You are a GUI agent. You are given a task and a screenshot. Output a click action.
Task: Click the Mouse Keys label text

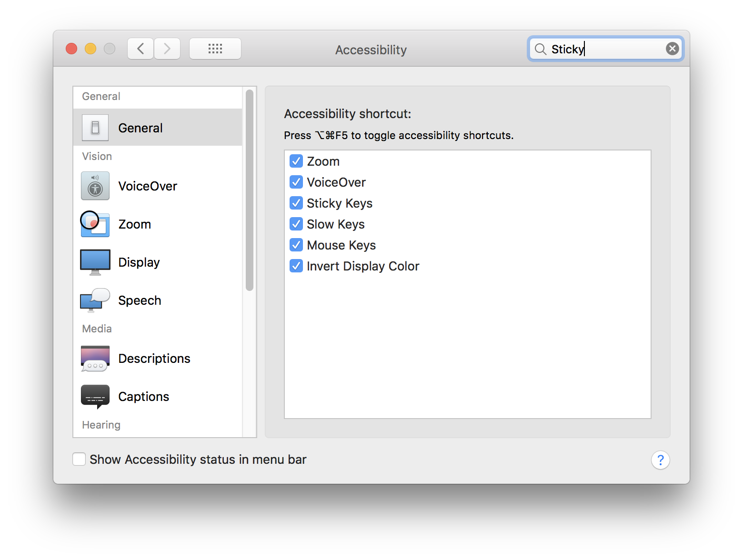(x=341, y=245)
